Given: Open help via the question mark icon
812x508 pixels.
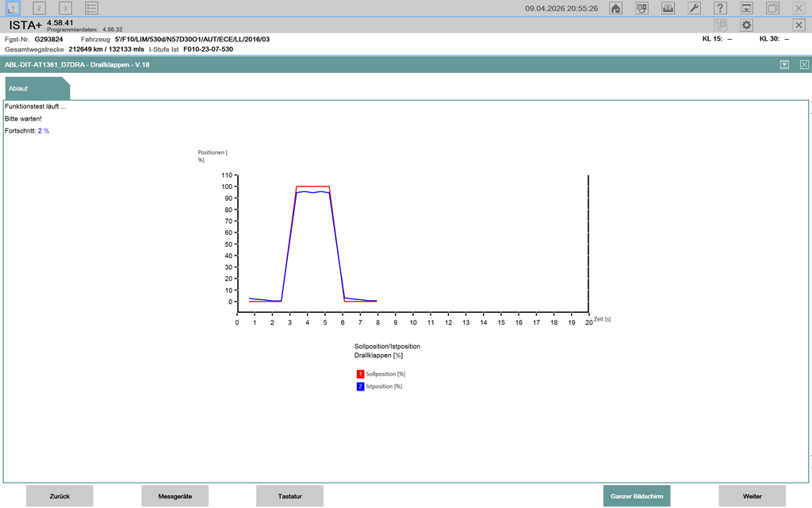Looking at the screenshot, I should point(720,8).
